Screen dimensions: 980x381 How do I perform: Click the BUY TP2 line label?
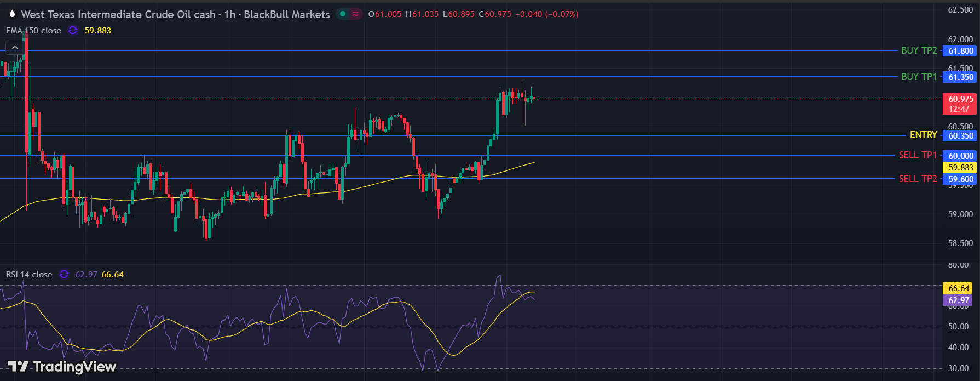click(919, 50)
